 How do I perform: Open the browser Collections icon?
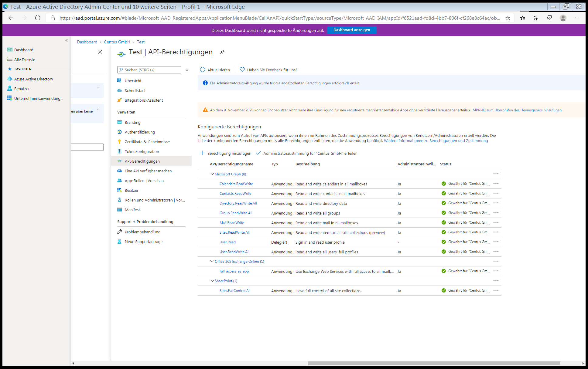(536, 18)
